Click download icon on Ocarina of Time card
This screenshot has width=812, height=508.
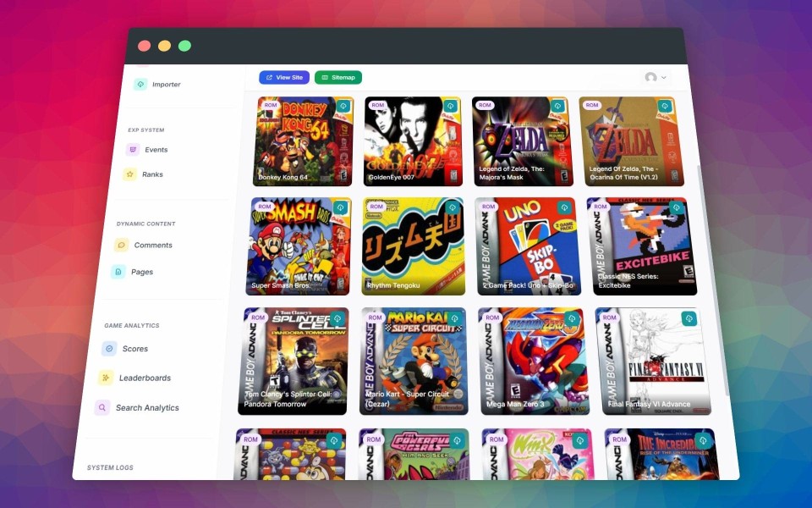tap(665, 106)
